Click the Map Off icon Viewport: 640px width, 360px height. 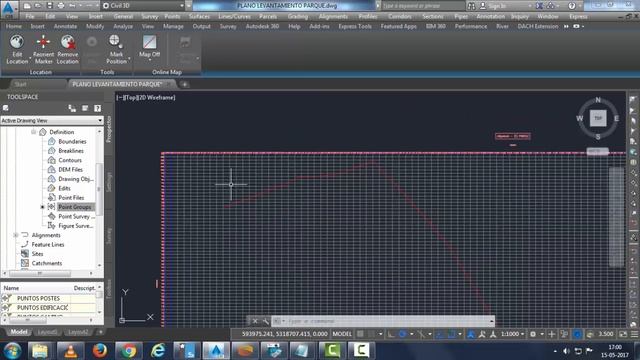click(x=149, y=42)
